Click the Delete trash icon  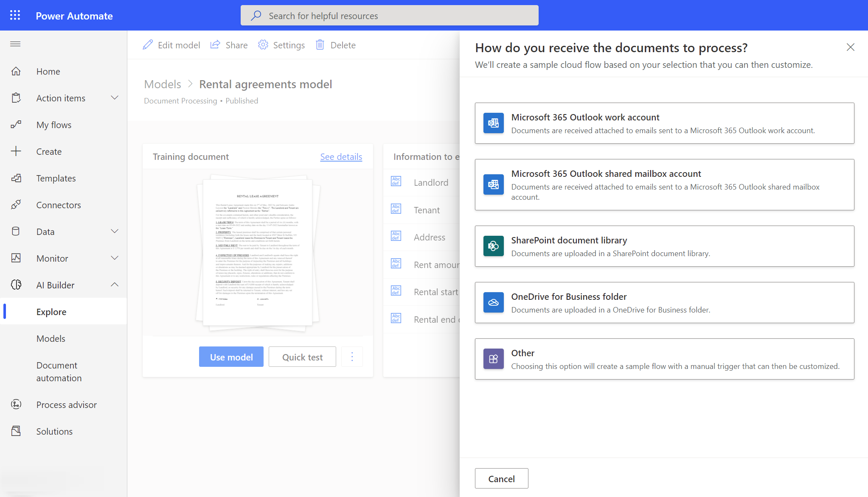coord(320,45)
